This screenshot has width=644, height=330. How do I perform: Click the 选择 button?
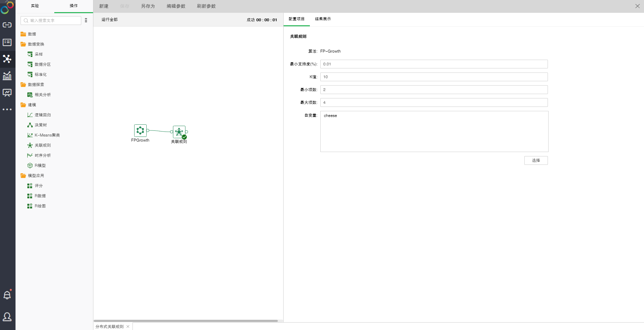tap(536, 160)
